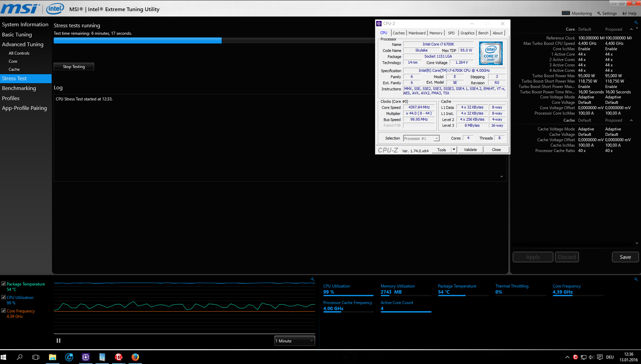Click the taskbar clock showing 12:36
The height and width of the screenshot is (364, 641).
pyautogui.click(x=629, y=357)
